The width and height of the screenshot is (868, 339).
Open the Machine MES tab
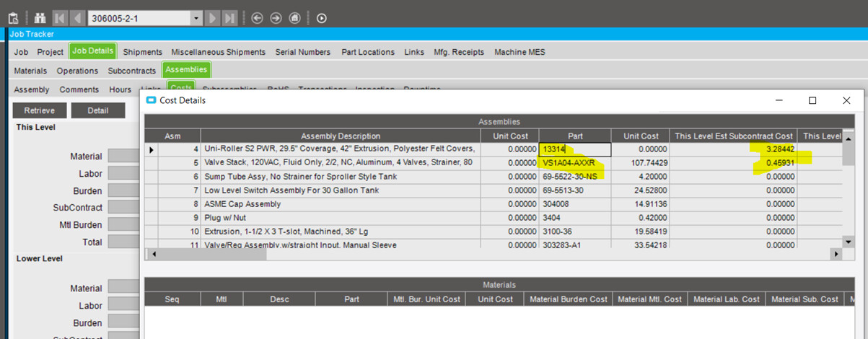click(x=520, y=52)
